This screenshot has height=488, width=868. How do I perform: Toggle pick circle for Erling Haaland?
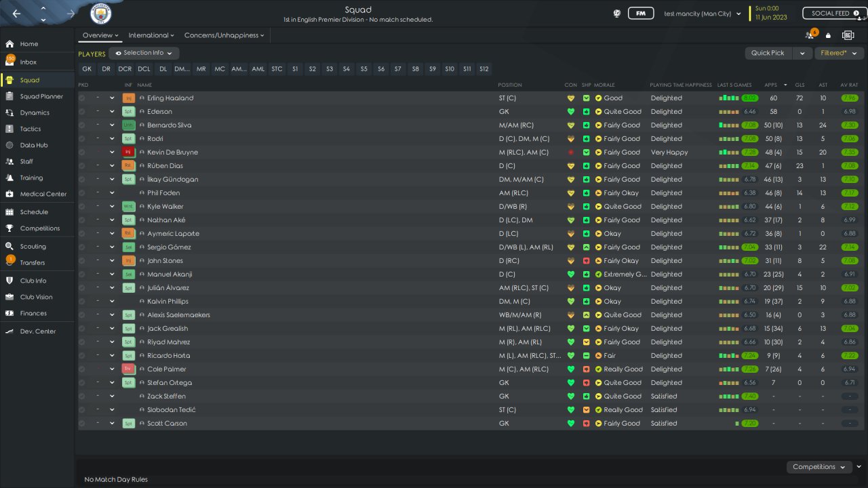click(82, 98)
